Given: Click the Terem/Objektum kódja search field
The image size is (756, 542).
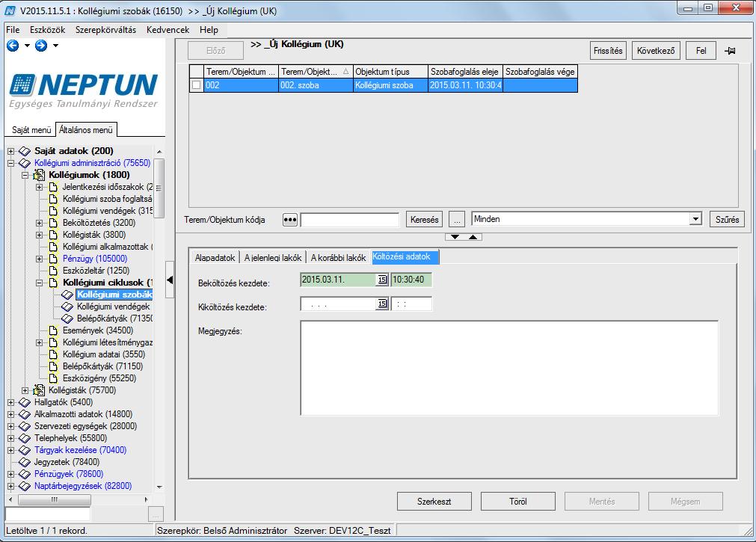Looking at the screenshot, I should [x=349, y=221].
